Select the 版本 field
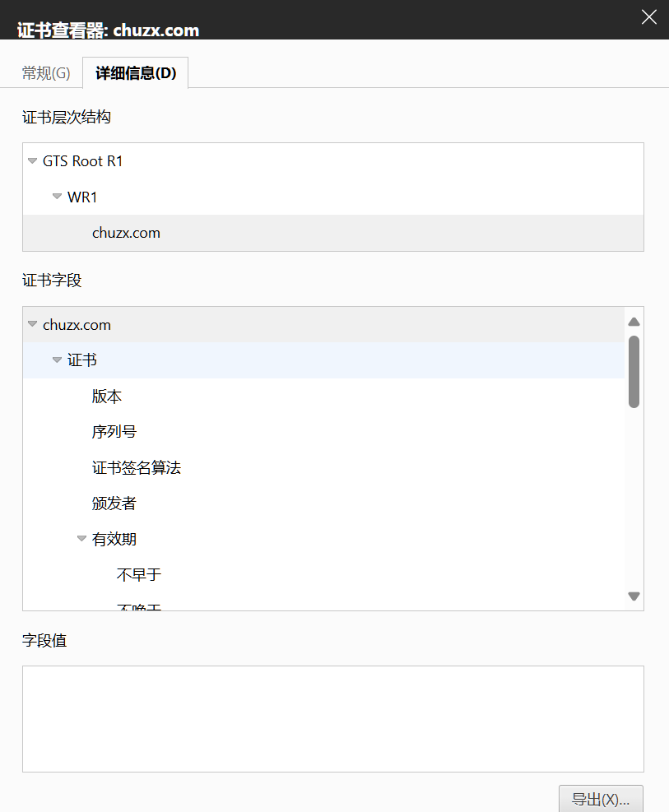The width and height of the screenshot is (669, 812). [107, 397]
